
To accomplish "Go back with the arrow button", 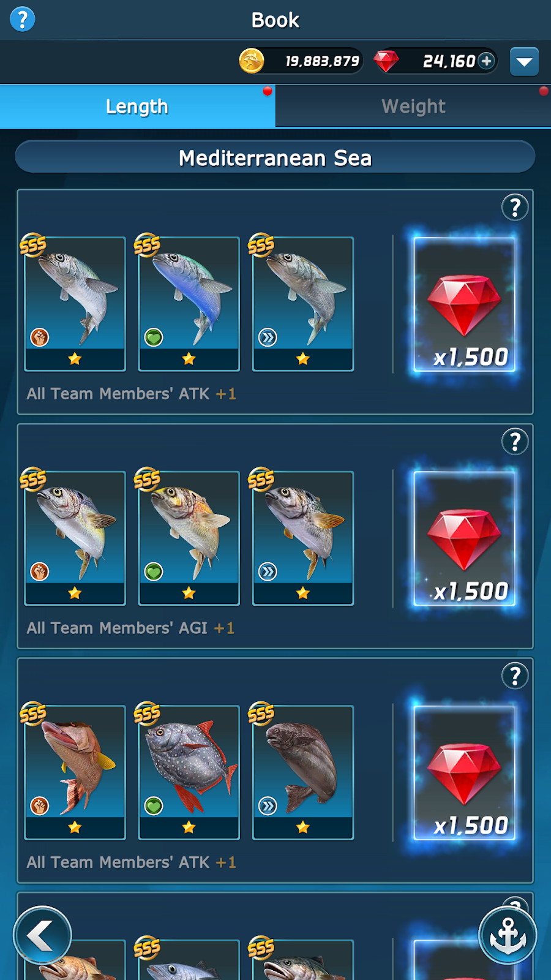I will point(42,935).
